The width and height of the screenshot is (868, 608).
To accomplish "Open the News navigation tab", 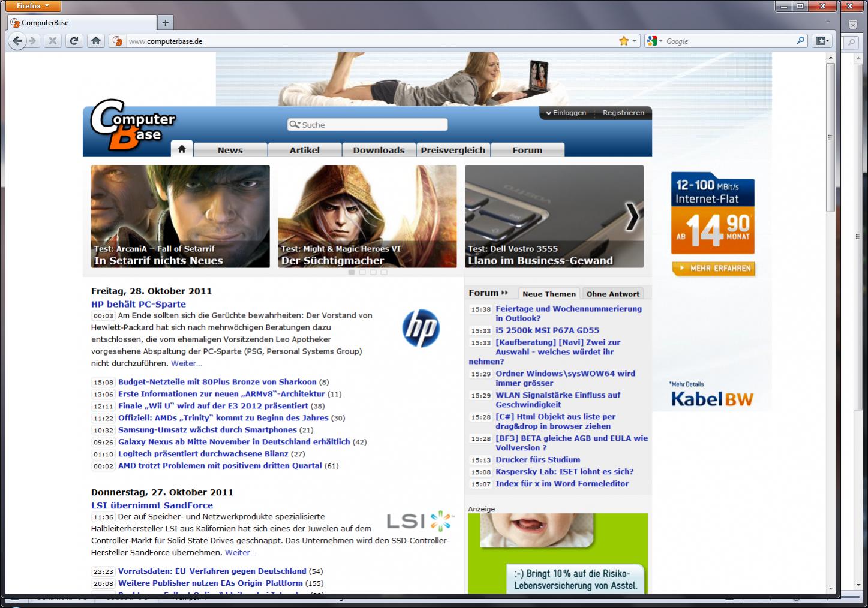I will (230, 150).
